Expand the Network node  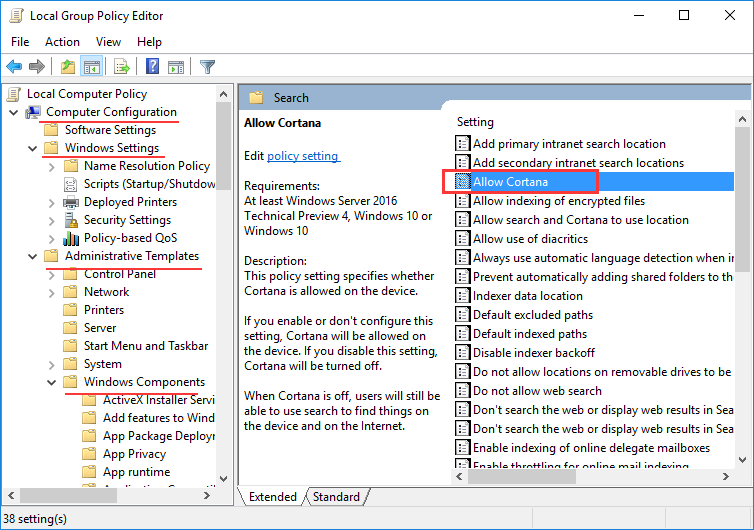51,292
